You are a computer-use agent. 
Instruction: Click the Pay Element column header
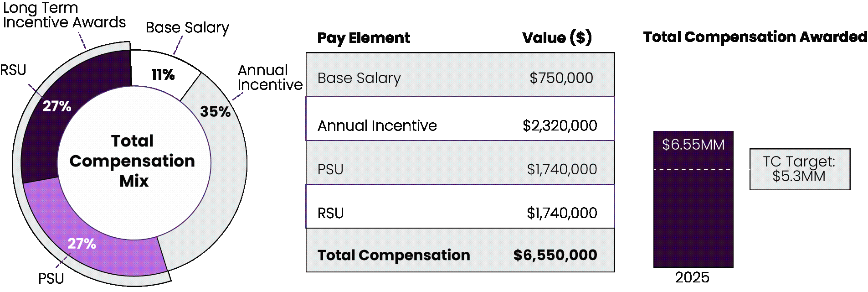pos(364,38)
